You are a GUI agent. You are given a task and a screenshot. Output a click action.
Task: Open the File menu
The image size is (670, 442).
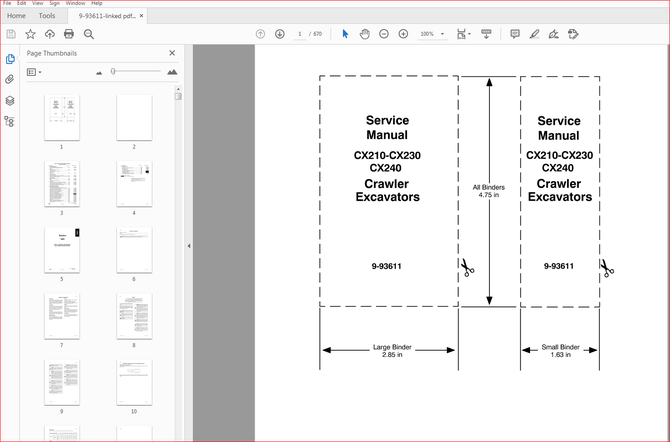point(7,3)
